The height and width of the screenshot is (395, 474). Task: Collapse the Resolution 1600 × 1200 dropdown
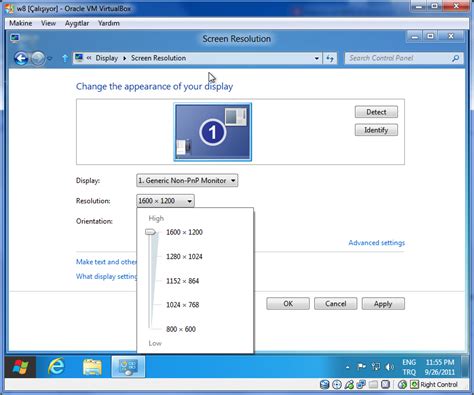pyautogui.click(x=165, y=201)
